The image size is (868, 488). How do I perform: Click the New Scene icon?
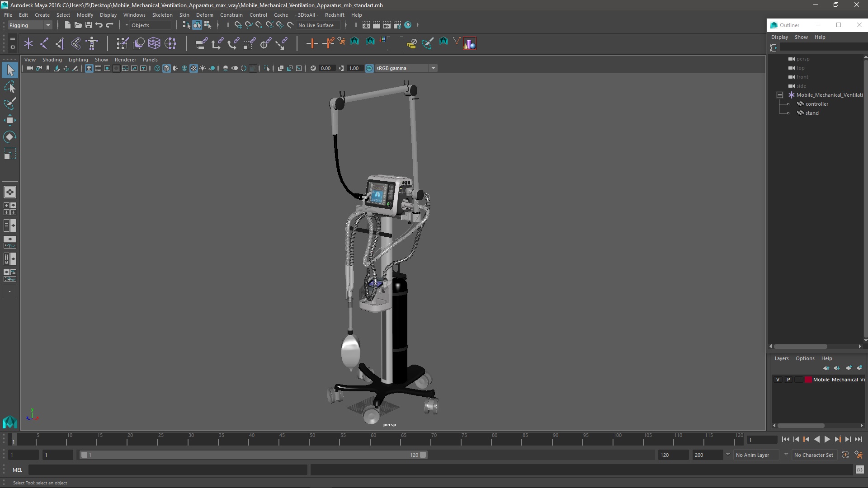67,25
